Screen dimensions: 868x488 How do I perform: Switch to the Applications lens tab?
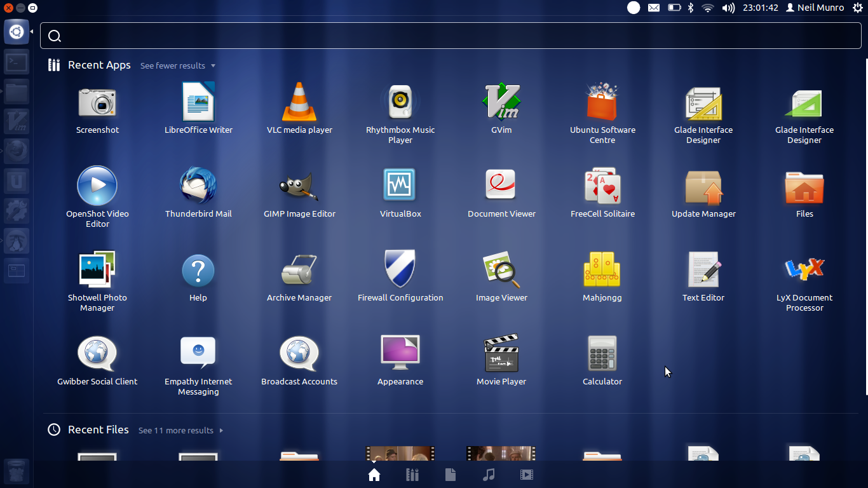[412, 475]
